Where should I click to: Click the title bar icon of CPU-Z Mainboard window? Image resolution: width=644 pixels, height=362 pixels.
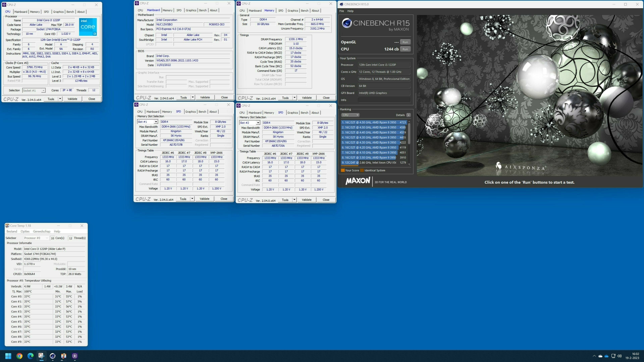(137, 3)
